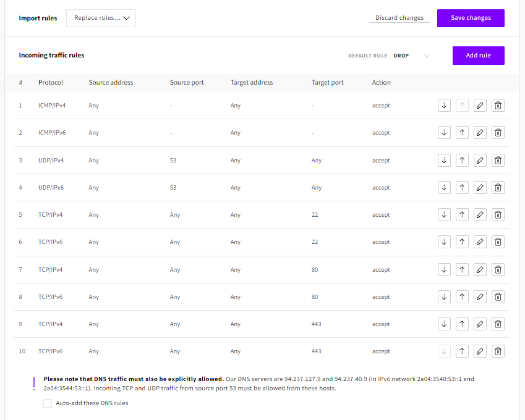Move rule 4 UDP/IPv6 up
The height and width of the screenshot is (420, 525).
tap(462, 187)
